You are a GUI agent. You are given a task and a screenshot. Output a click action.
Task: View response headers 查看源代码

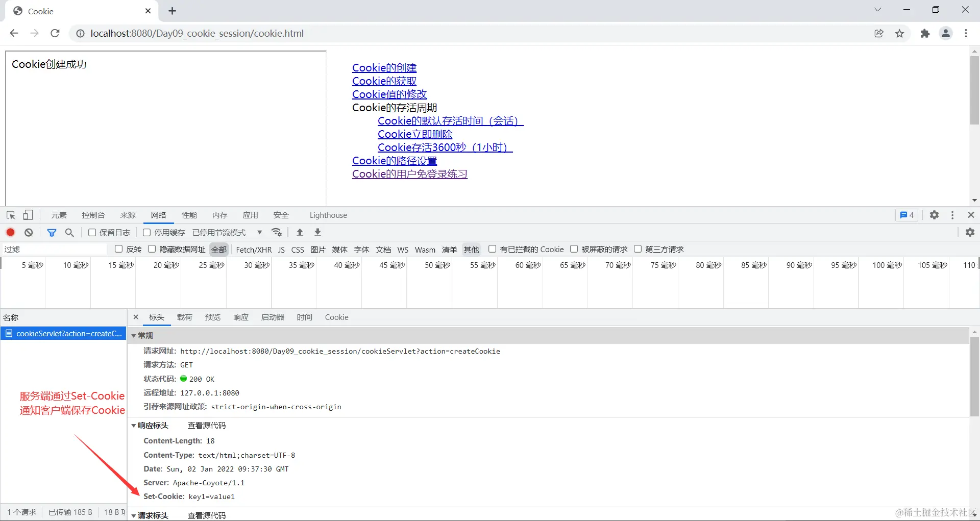(207, 425)
